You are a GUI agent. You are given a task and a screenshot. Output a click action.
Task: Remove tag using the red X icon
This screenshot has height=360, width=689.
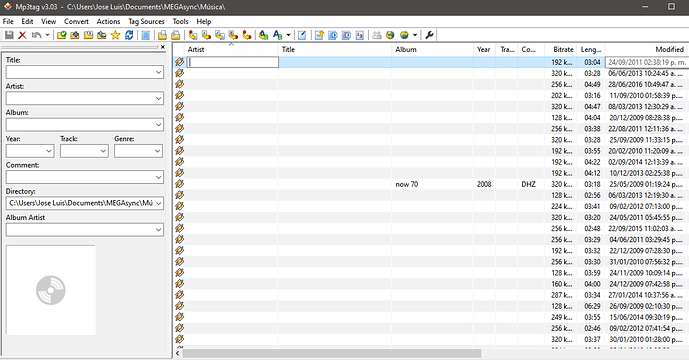pos(22,35)
